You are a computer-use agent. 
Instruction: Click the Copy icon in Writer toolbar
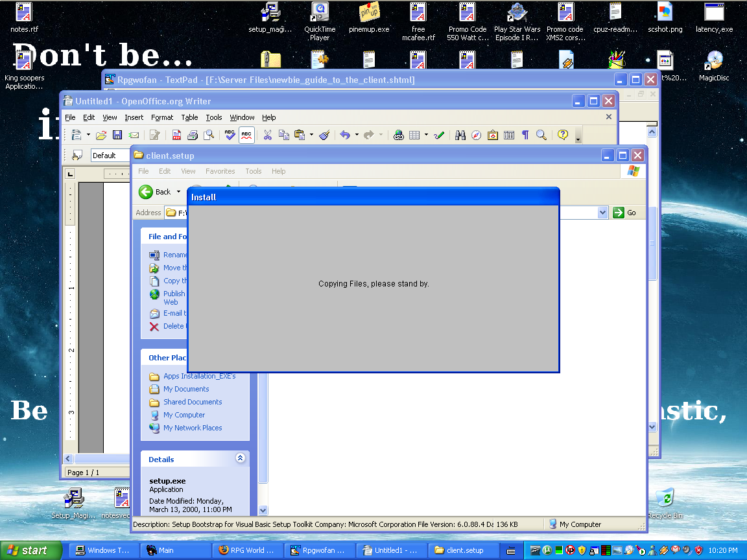284,135
